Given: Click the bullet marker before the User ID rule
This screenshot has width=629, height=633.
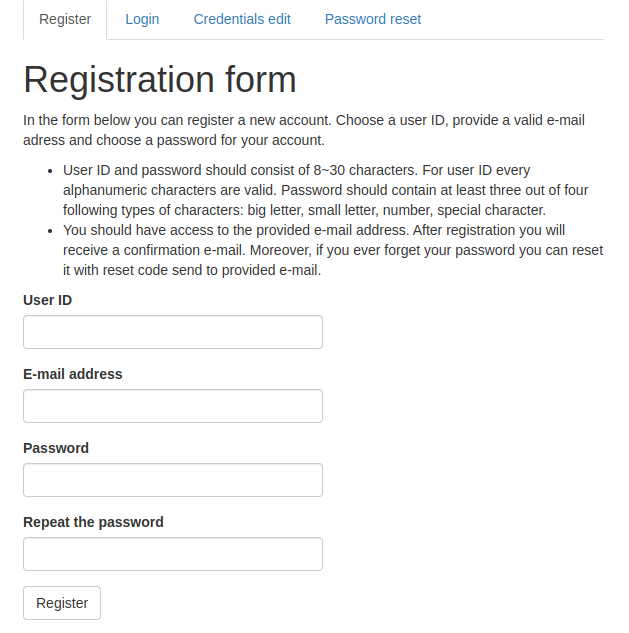Looking at the screenshot, I should coord(50,171).
